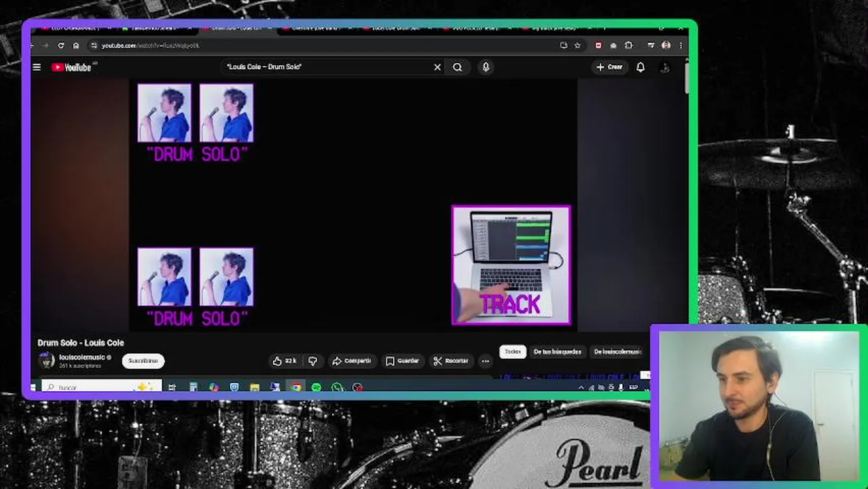Dislike the Drum Solo video
Viewport: 868px width, 489px height.
[312, 361]
